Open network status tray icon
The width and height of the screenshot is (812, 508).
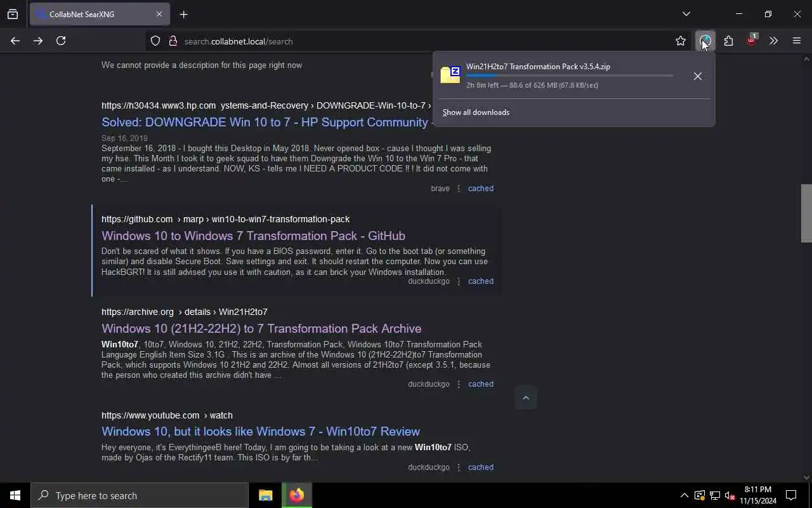tap(714, 495)
